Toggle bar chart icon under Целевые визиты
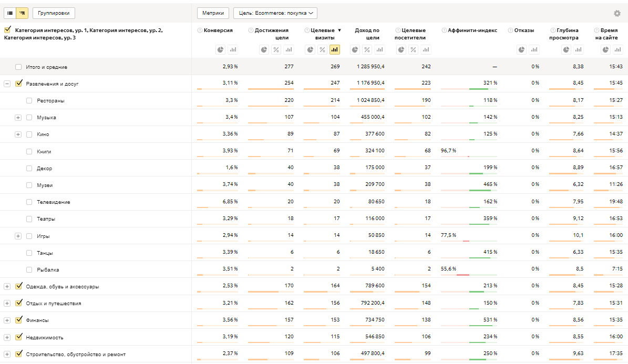The image size is (628, 364). (335, 49)
